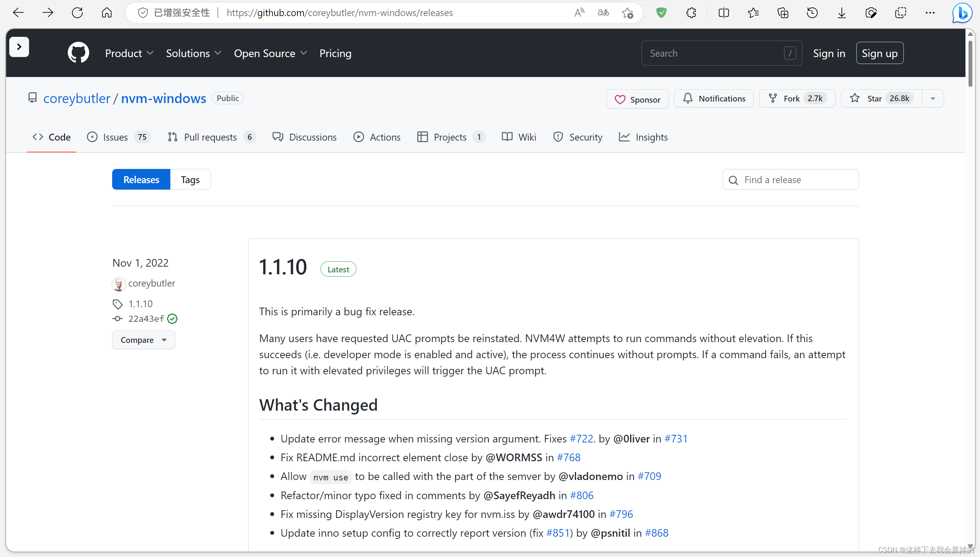
Task: Open the 1.1.10 release title
Action: click(x=283, y=267)
